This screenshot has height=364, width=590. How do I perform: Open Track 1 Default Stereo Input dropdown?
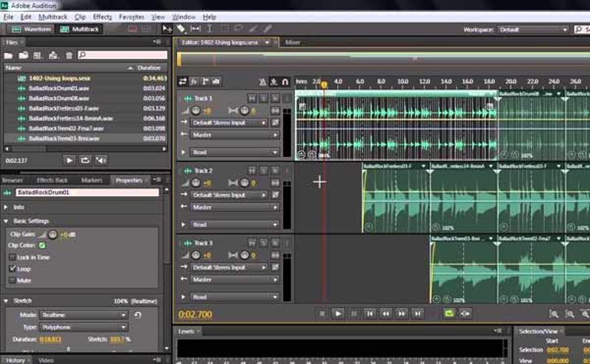point(229,122)
